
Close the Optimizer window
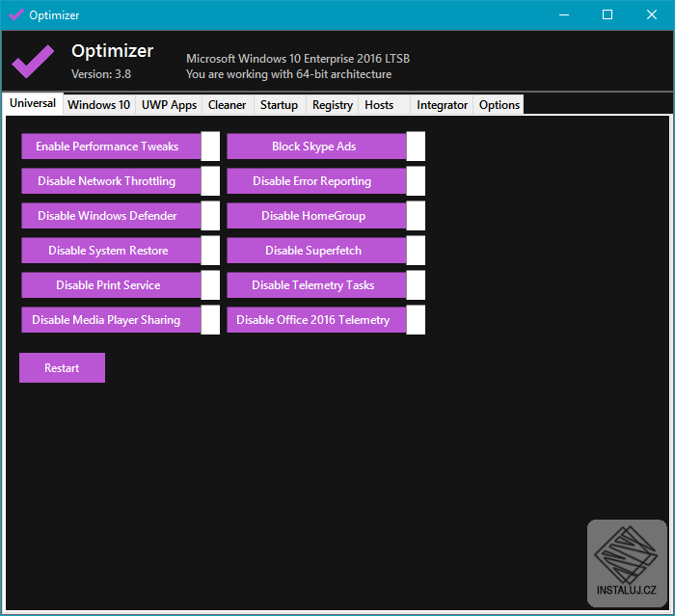click(652, 15)
